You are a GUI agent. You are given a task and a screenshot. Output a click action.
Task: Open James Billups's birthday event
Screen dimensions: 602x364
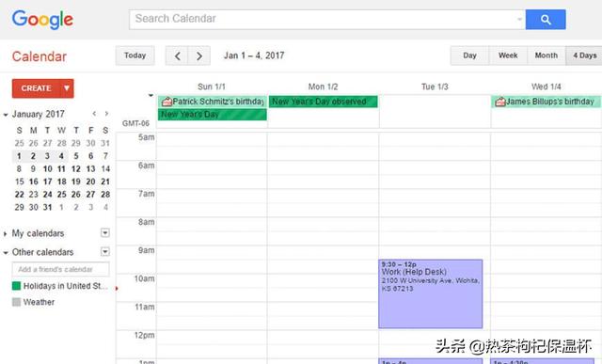pyautogui.click(x=546, y=102)
